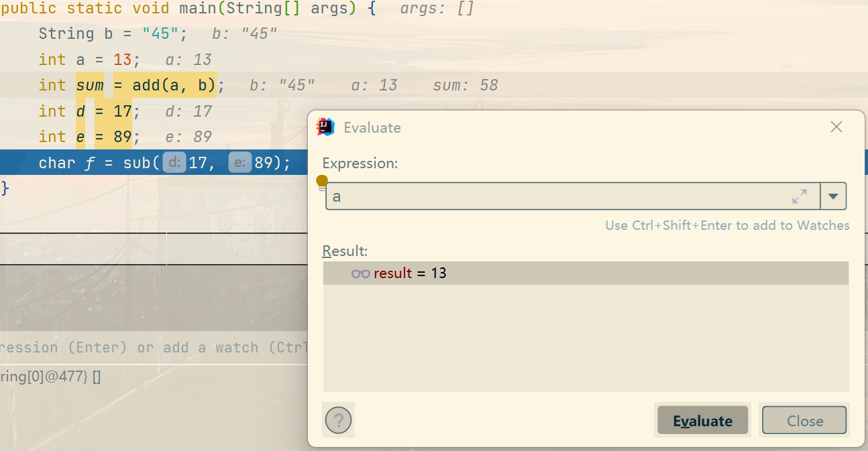The image size is (868, 451).
Task: Click the "e:" parameter hint in sub call
Action: [x=240, y=163]
